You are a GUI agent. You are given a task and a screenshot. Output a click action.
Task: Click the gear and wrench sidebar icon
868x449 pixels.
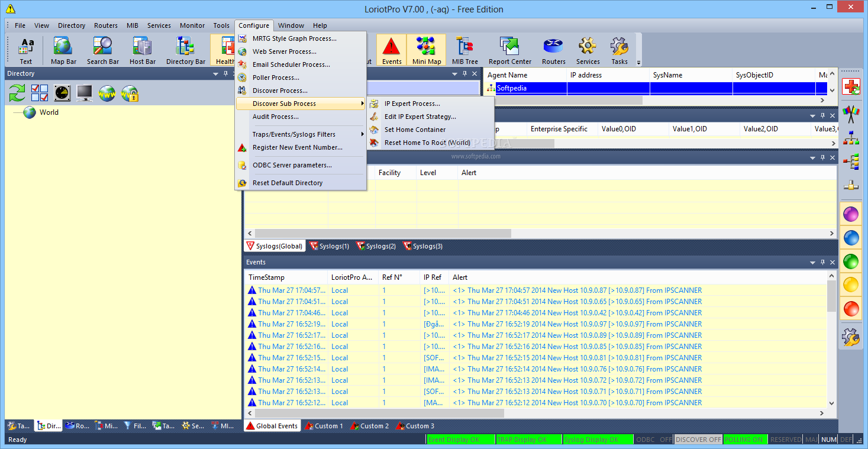click(x=851, y=337)
